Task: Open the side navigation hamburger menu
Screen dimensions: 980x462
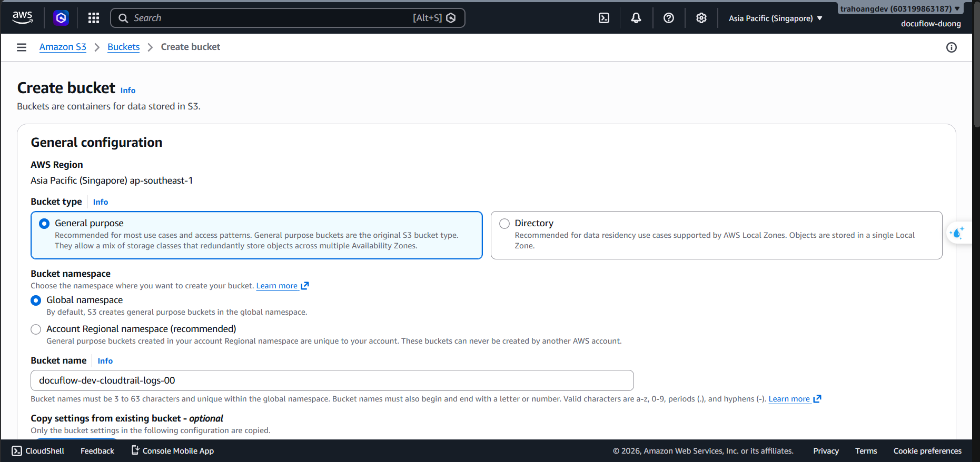Action: (22, 47)
